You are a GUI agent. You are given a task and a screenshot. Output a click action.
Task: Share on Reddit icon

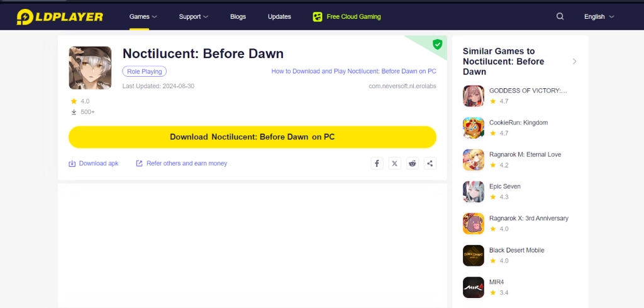(413, 163)
